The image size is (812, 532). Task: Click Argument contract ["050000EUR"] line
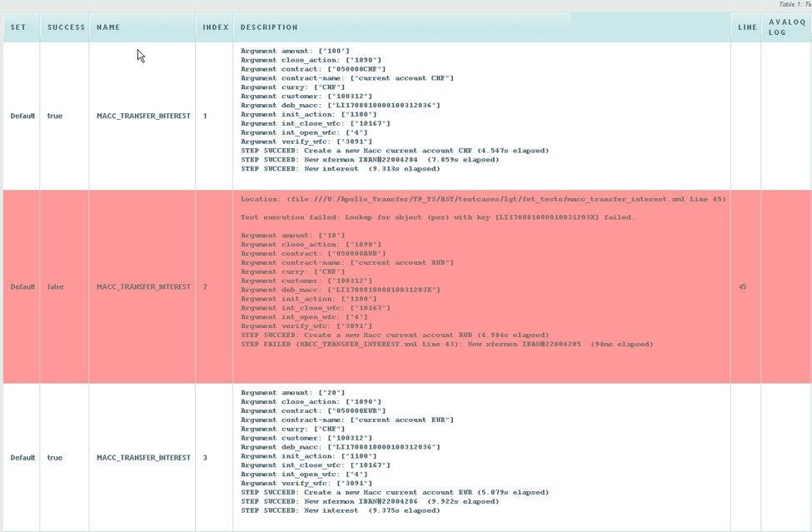313,411
